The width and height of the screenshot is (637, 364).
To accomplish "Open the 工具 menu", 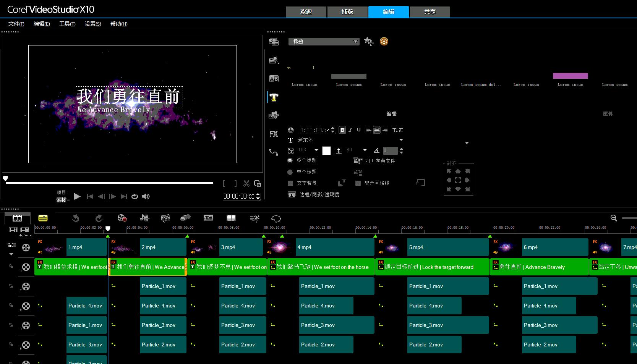I will click(67, 24).
